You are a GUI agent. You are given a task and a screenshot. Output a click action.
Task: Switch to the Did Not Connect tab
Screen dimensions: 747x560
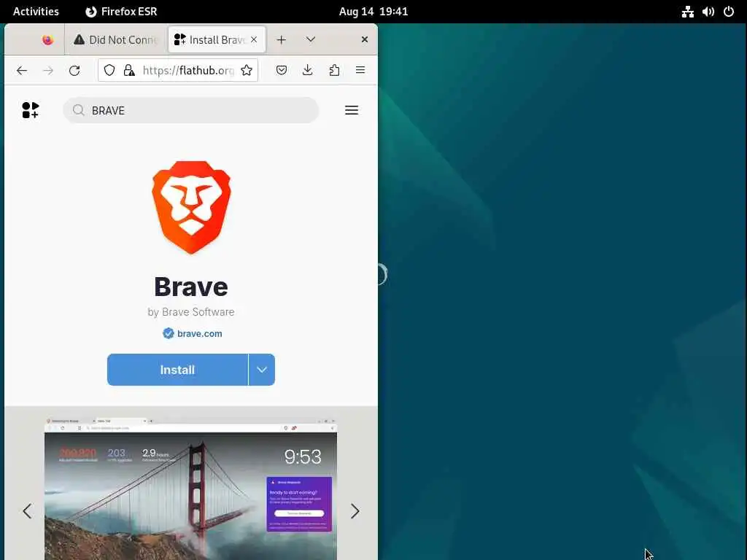(x=115, y=40)
